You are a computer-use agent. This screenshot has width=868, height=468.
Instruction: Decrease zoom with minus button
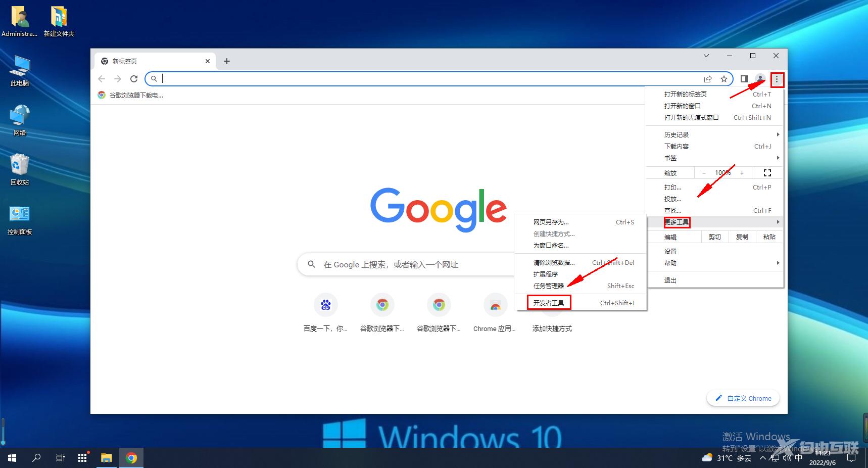(704, 173)
